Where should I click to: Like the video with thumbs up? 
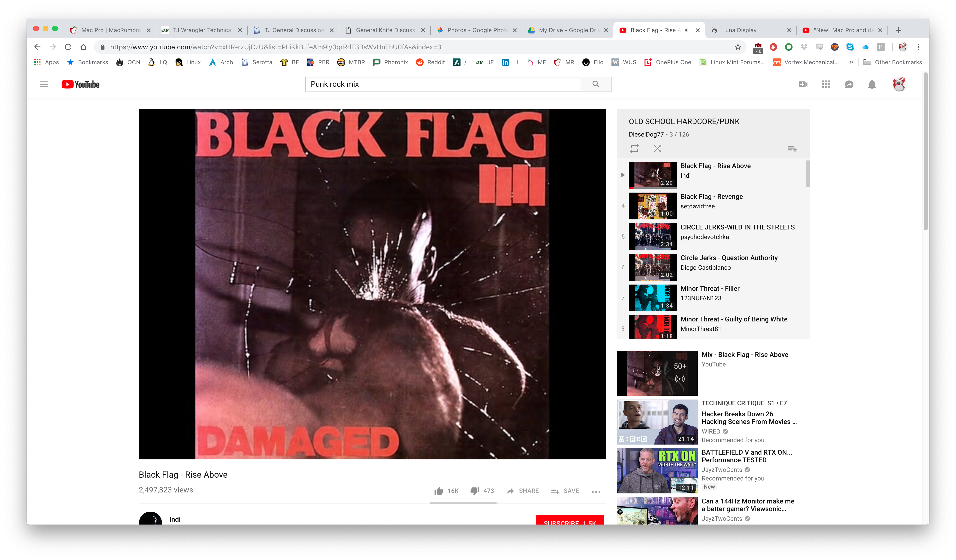446,491
